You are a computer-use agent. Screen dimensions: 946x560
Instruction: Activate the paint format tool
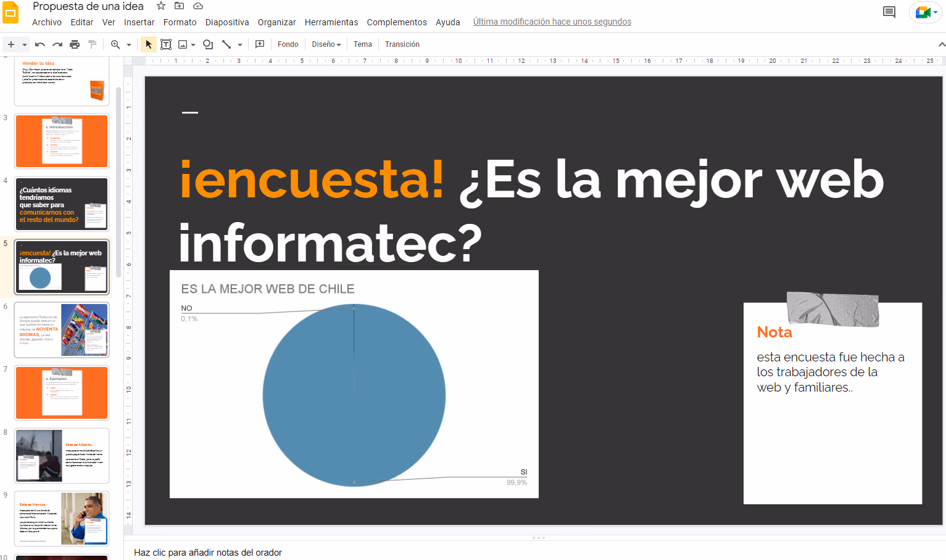point(93,44)
